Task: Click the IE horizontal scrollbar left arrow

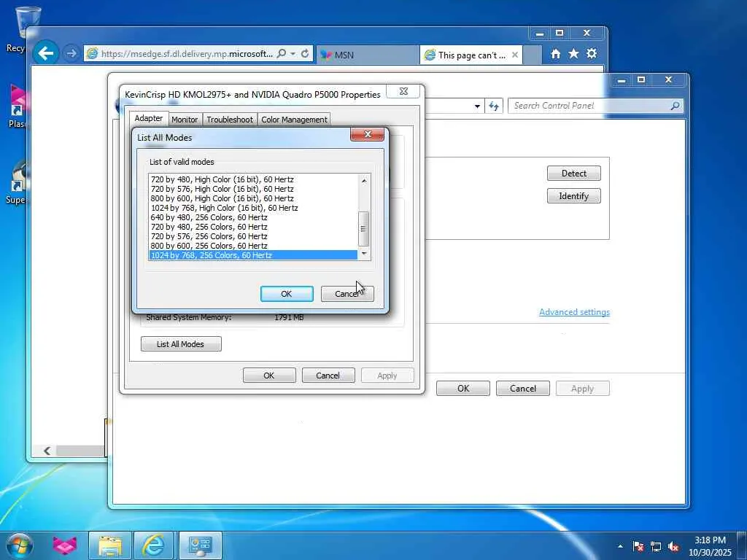Action: [x=47, y=451]
